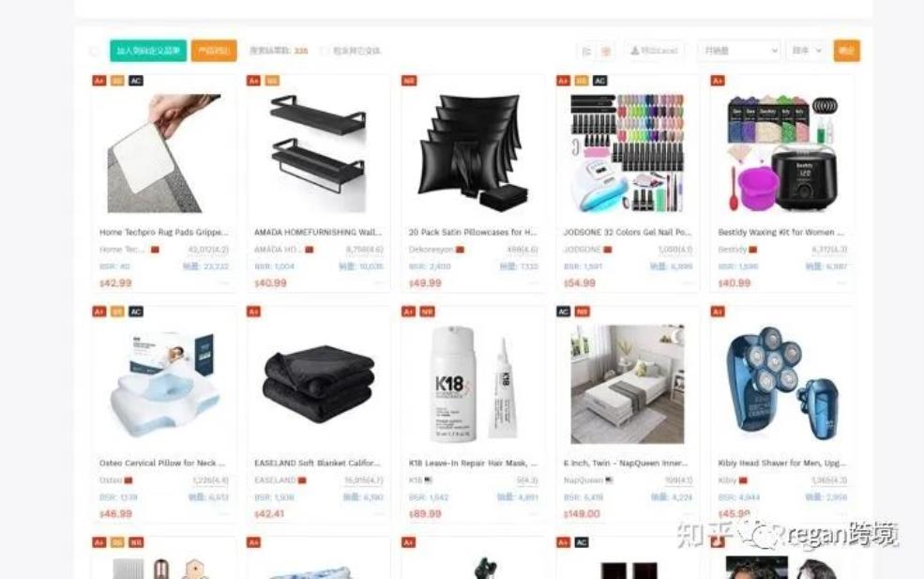The width and height of the screenshot is (924, 579).
Task: Click the Kibiy head shaver product image
Action: point(782,383)
